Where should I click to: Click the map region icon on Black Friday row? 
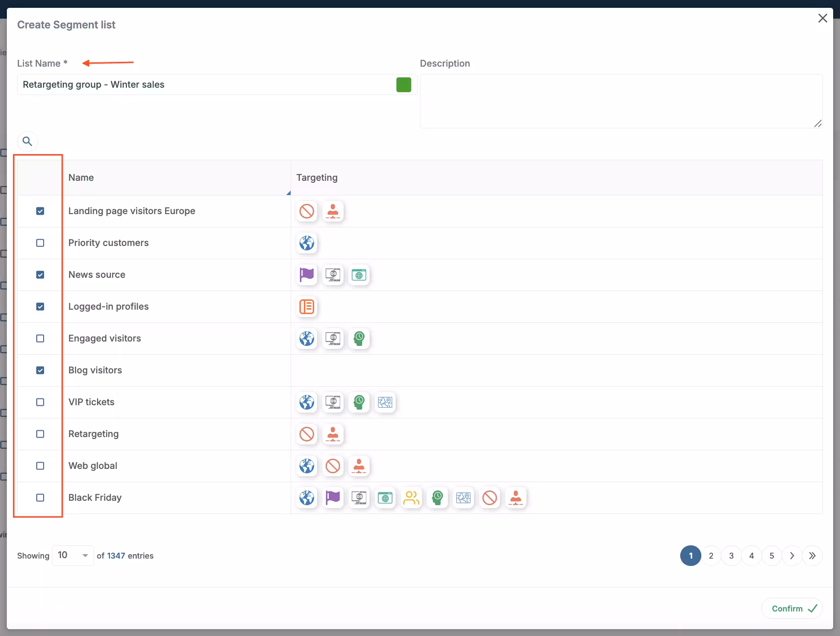(464, 498)
